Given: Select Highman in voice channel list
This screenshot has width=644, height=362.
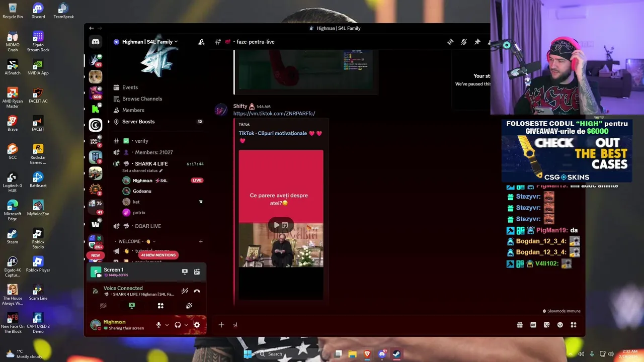Looking at the screenshot, I should (164, 180).
